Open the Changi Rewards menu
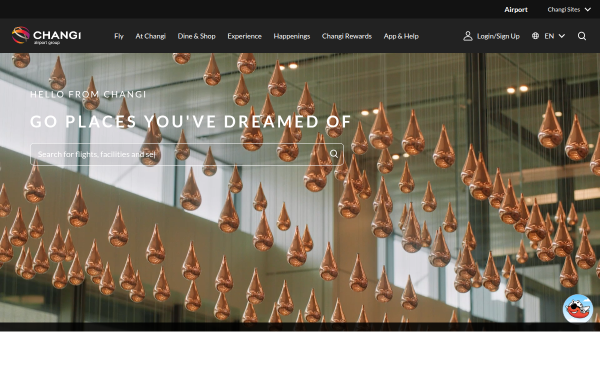Image resolution: width=600 pixels, height=375 pixels. [347, 36]
